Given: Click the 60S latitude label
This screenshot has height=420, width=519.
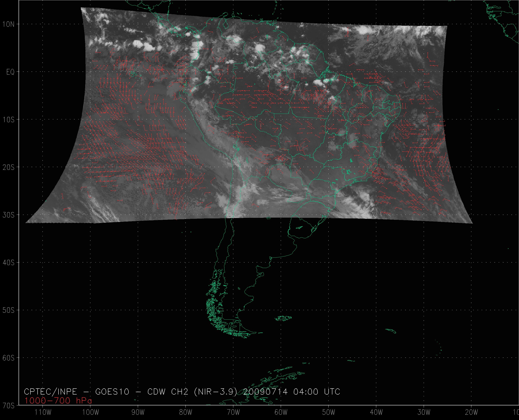Looking at the screenshot, I should click(x=9, y=358).
